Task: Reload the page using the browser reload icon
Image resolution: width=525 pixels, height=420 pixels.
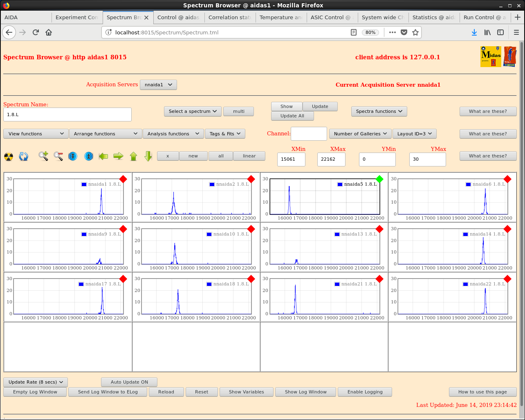Action: click(x=36, y=32)
